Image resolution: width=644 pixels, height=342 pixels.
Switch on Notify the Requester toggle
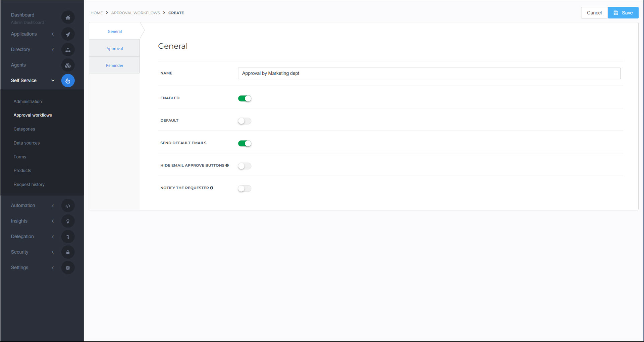(x=245, y=188)
